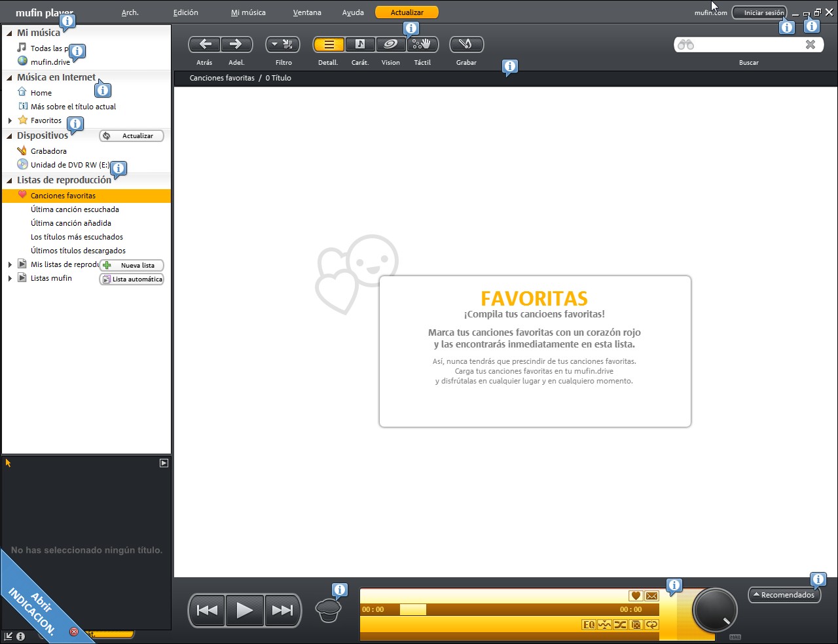Expand the Recomendados panel
Screen dimensions: 838x644
[x=784, y=595]
